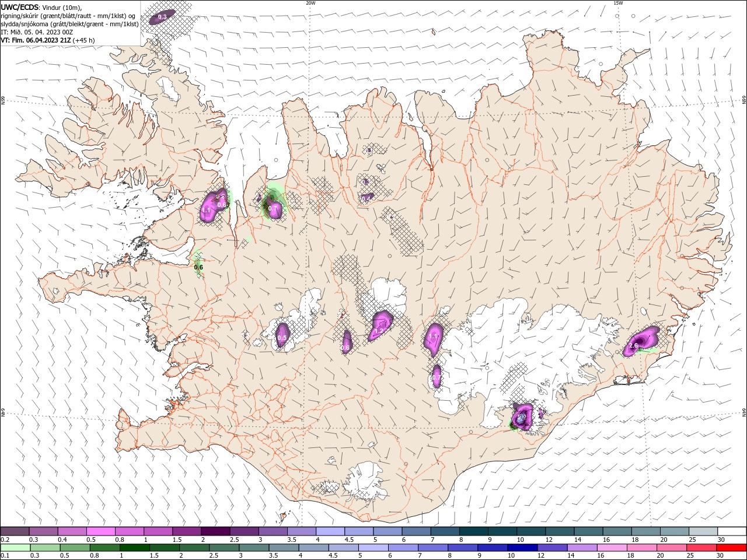The width and height of the screenshot is (747, 560).
Task: Click the '1.2' snowfall value near Hofsjökull
Action: (378, 331)
